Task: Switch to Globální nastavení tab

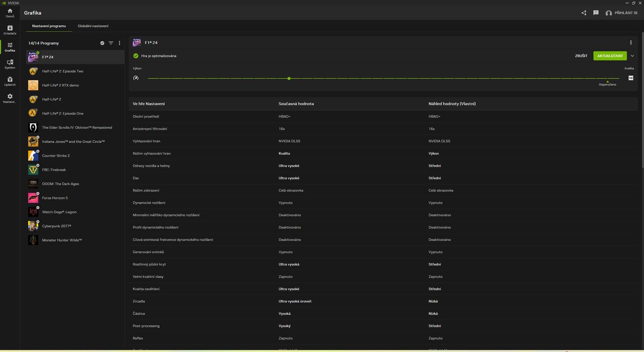Action: click(x=93, y=26)
